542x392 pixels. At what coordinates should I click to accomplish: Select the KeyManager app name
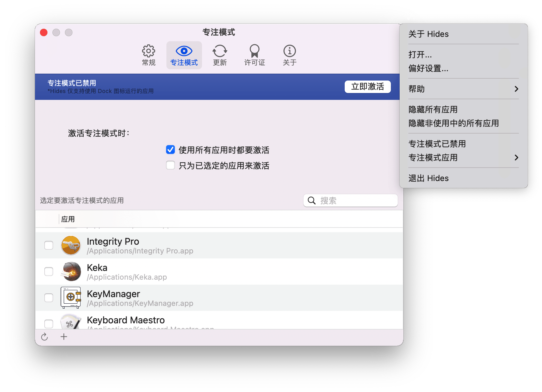coord(113,294)
